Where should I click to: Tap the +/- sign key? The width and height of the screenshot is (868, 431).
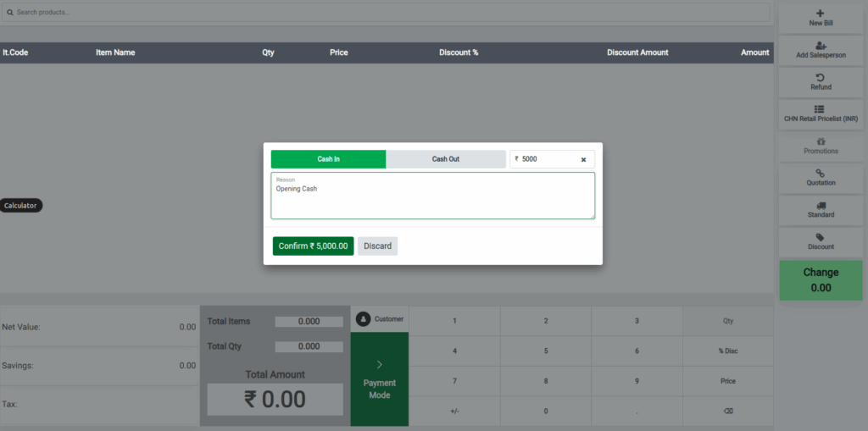454,411
